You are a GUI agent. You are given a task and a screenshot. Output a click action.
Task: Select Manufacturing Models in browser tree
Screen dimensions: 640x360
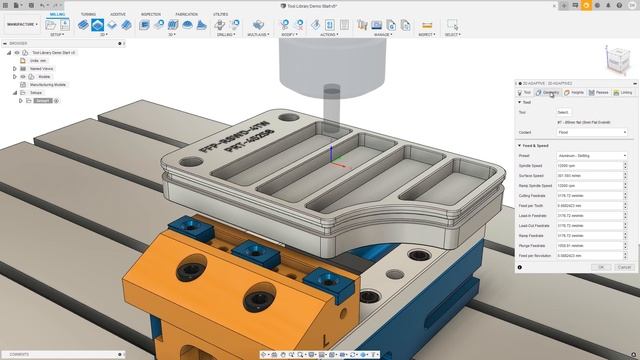coord(47,84)
